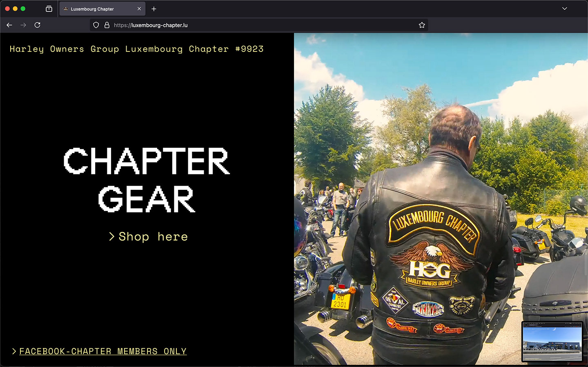Click the biker jacket video

click(x=441, y=199)
